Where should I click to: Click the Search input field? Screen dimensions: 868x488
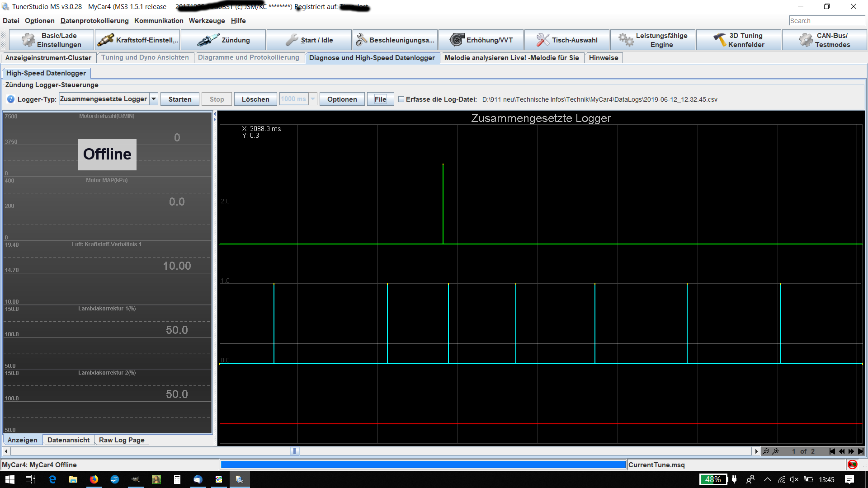click(x=826, y=21)
